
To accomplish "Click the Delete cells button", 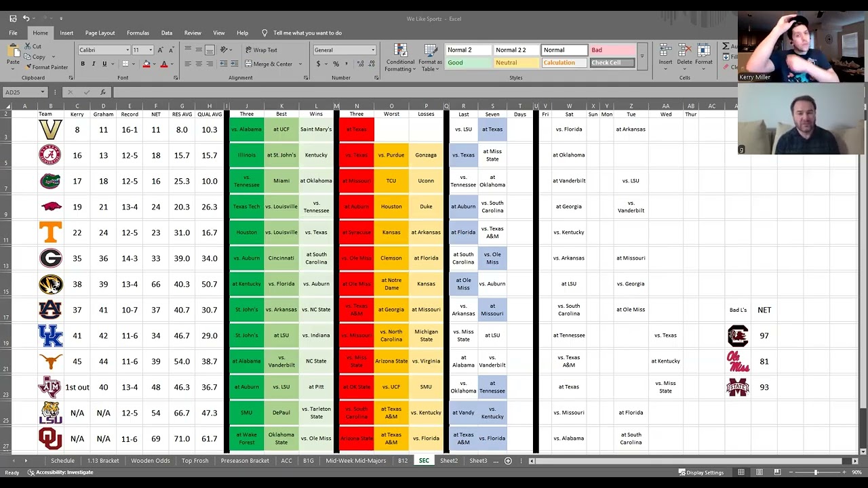I will point(685,55).
